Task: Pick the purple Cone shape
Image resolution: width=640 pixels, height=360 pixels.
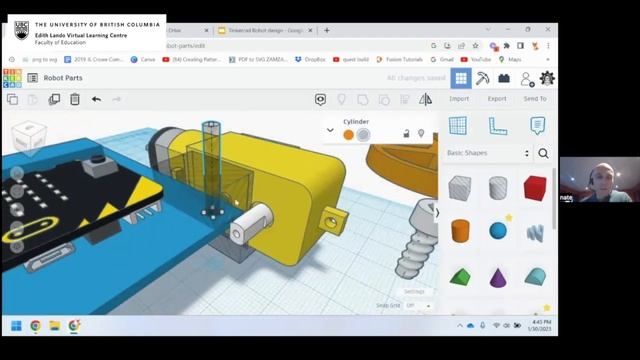Action: (498, 277)
